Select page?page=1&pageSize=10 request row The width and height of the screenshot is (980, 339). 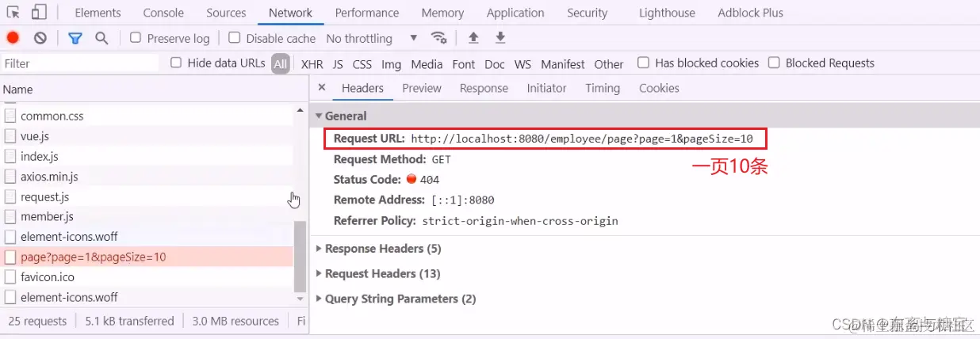[x=147, y=257]
